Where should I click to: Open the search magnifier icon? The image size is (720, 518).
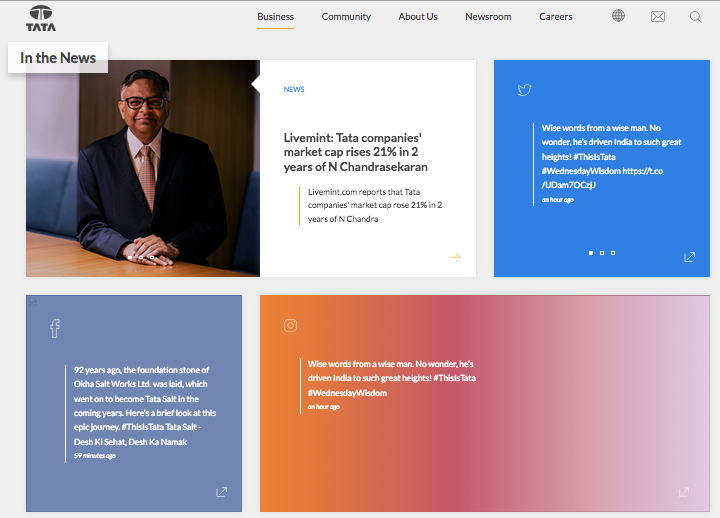(695, 17)
